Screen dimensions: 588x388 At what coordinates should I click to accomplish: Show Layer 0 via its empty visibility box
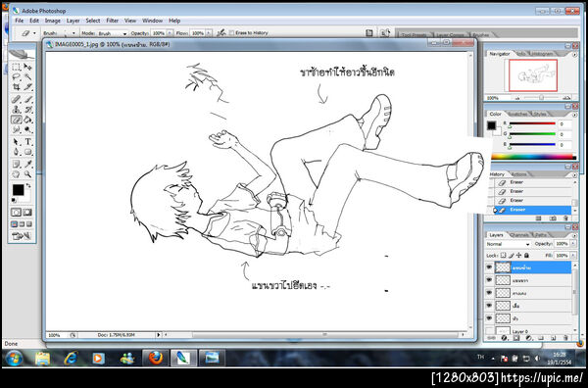489,331
